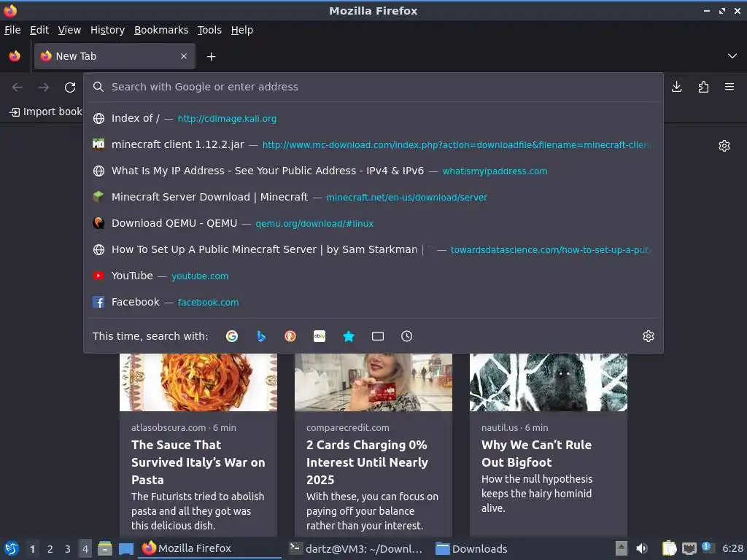Focus the Search with Google address field
The height and width of the screenshot is (560, 747).
tap(373, 87)
